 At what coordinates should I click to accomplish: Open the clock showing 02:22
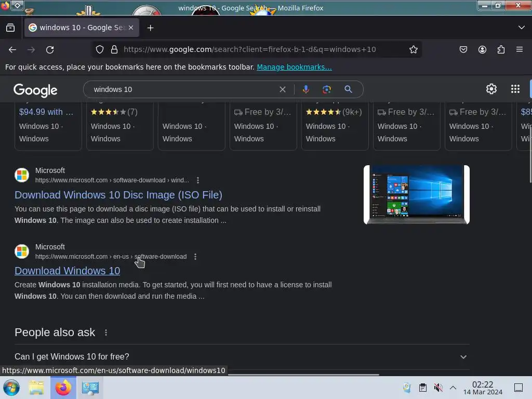pos(483,388)
